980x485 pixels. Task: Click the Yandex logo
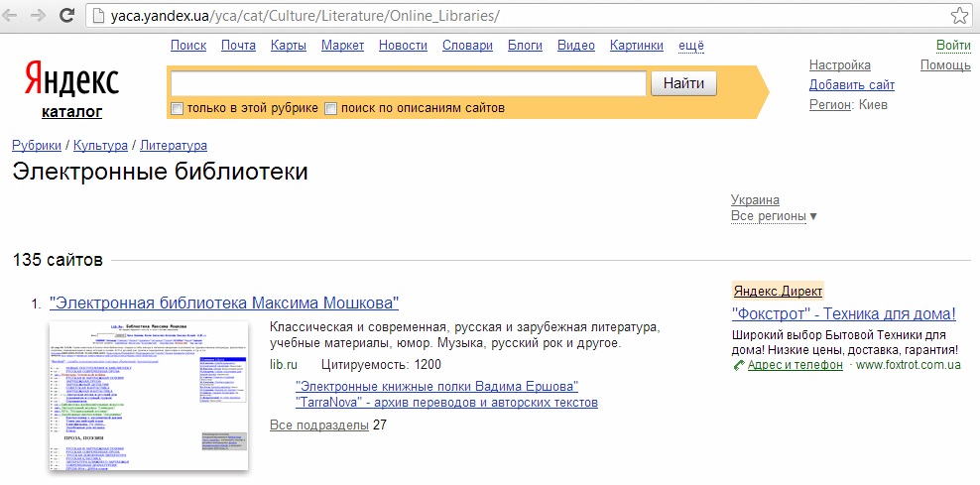[71, 77]
